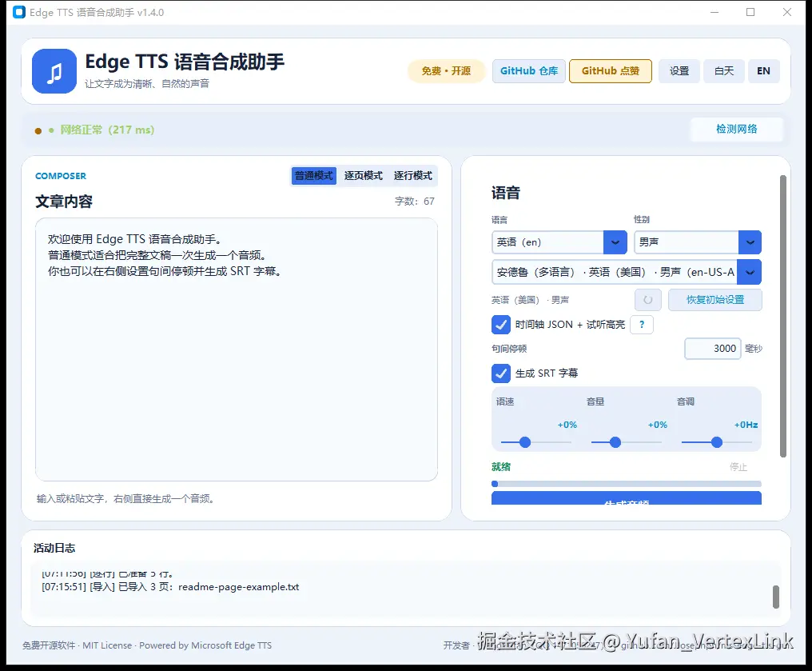Click the title bar app icon
Image resolution: width=812 pixels, height=671 pixels.
click(x=19, y=12)
